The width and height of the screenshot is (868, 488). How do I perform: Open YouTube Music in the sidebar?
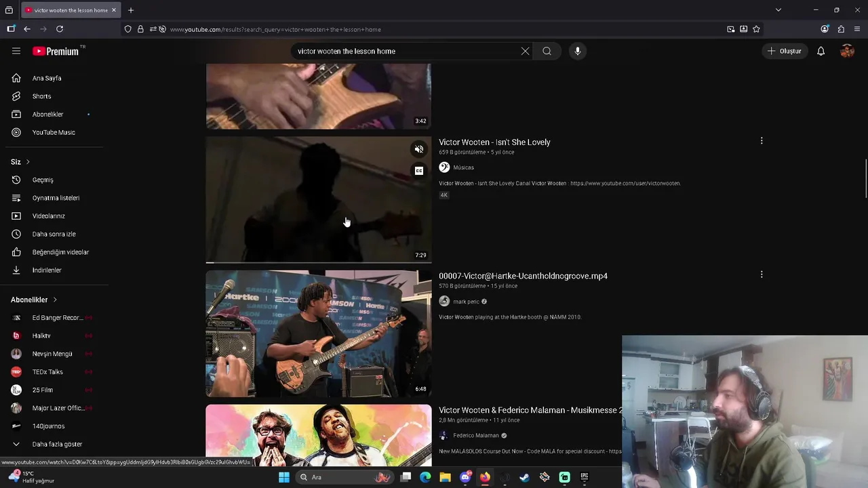click(x=54, y=132)
